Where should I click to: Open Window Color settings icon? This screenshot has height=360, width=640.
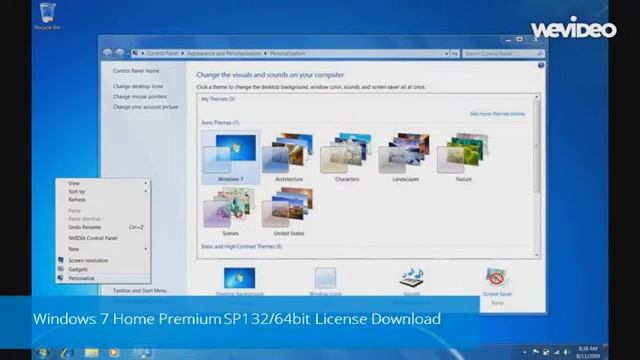(x=325, y=278)
